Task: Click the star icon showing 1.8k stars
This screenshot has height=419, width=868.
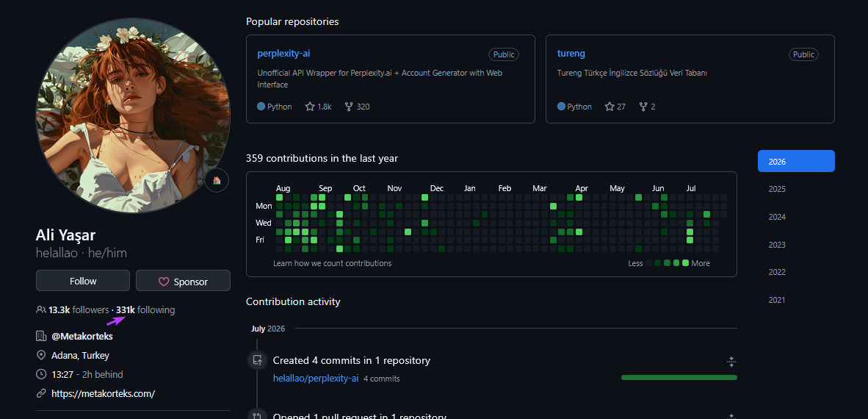Action: click(310, 107)
